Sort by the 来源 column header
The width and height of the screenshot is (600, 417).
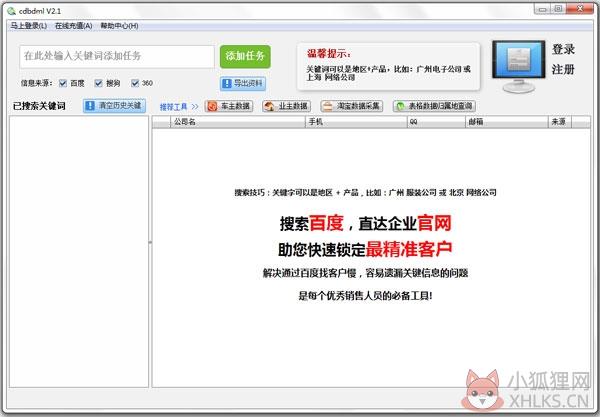pos(559,122)
